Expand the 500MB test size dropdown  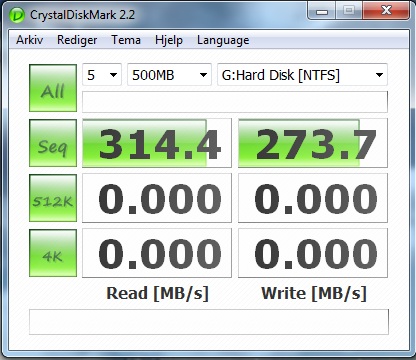169,75
